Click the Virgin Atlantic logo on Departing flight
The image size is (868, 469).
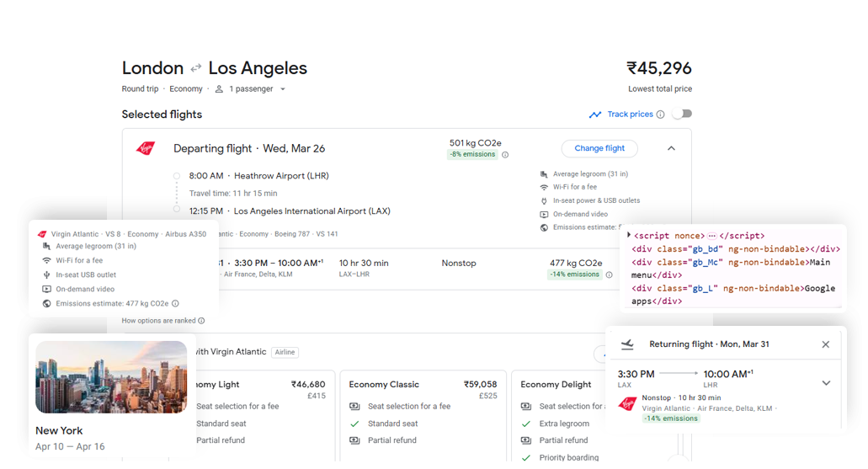click(146, 148)
